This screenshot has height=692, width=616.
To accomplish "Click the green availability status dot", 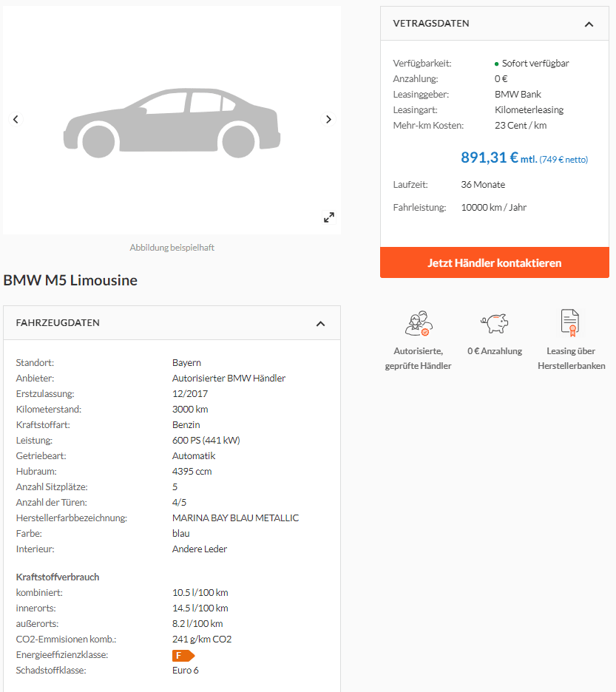I will 497,64.
